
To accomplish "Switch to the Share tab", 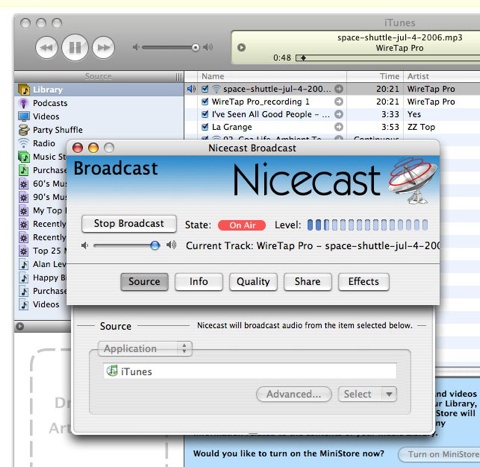I will click(307, 282).
